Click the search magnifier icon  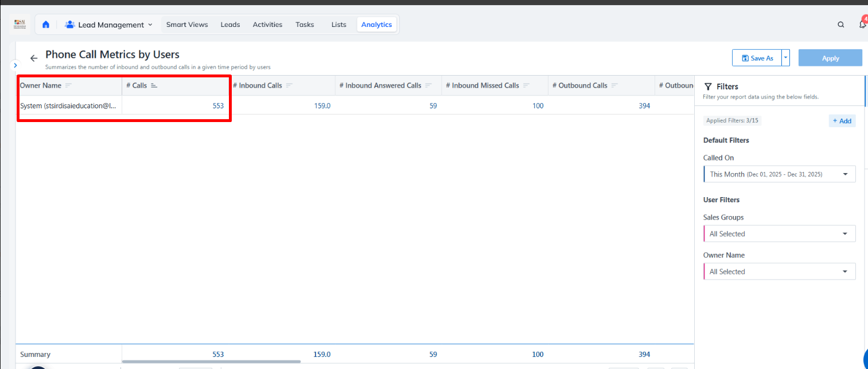(x=840, y=25)
